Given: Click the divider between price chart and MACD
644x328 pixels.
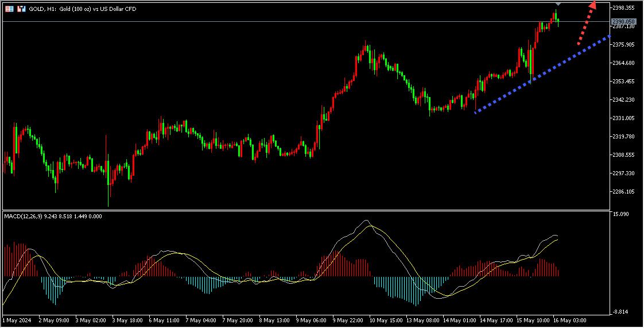Looking at the screenshot, I should [304, 210].
